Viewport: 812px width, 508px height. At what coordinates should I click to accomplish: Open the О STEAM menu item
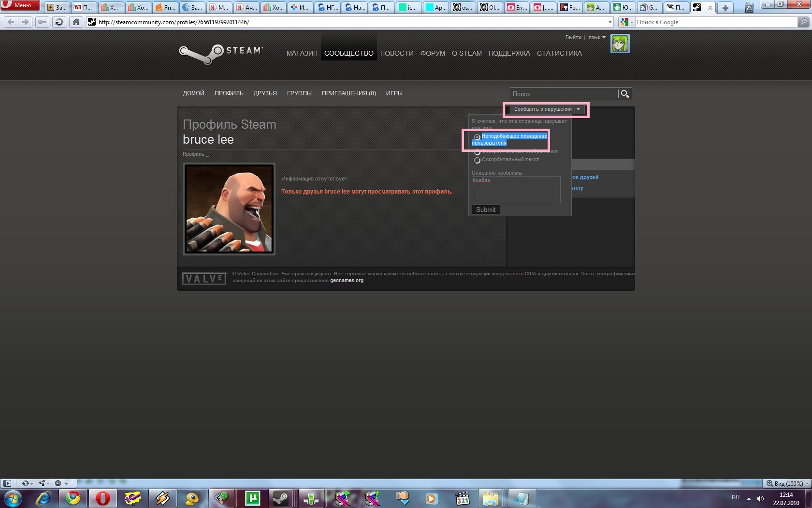coord(467,53)
